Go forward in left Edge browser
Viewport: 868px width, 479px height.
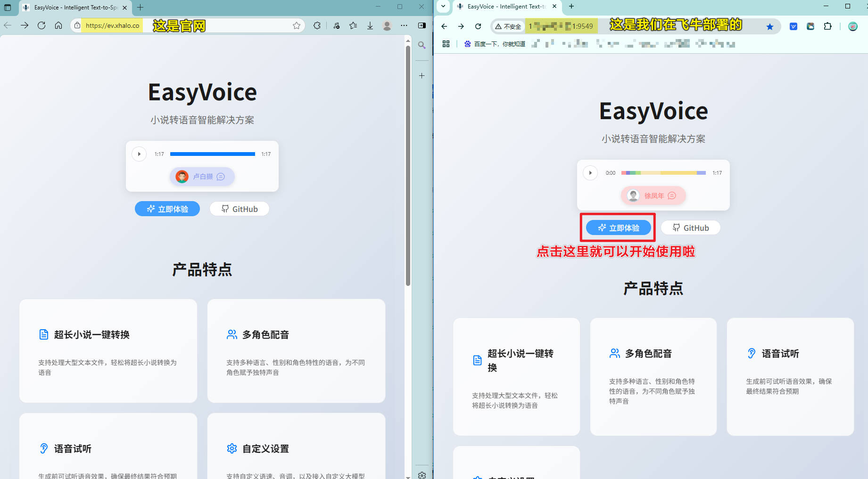click(25, 25)
